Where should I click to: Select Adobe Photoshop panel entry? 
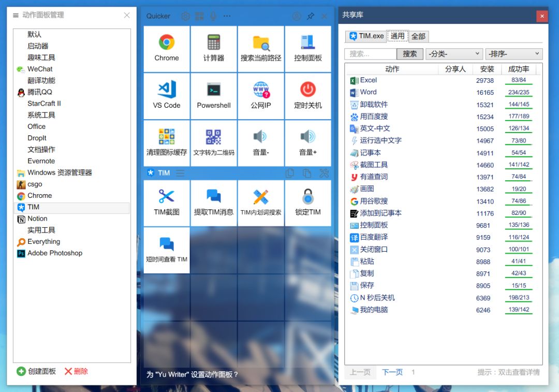point(72,253)
